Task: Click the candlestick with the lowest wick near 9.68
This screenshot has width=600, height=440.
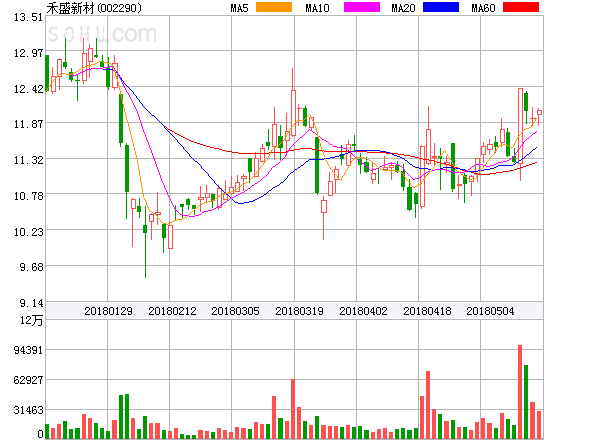Action: coord(145,241)
